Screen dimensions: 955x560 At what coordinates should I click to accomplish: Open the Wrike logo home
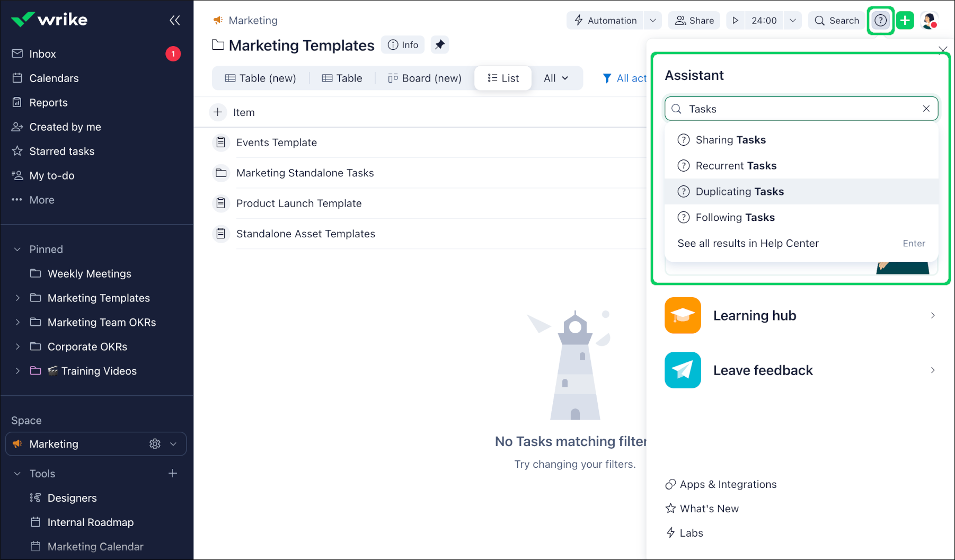pos(49,20)
